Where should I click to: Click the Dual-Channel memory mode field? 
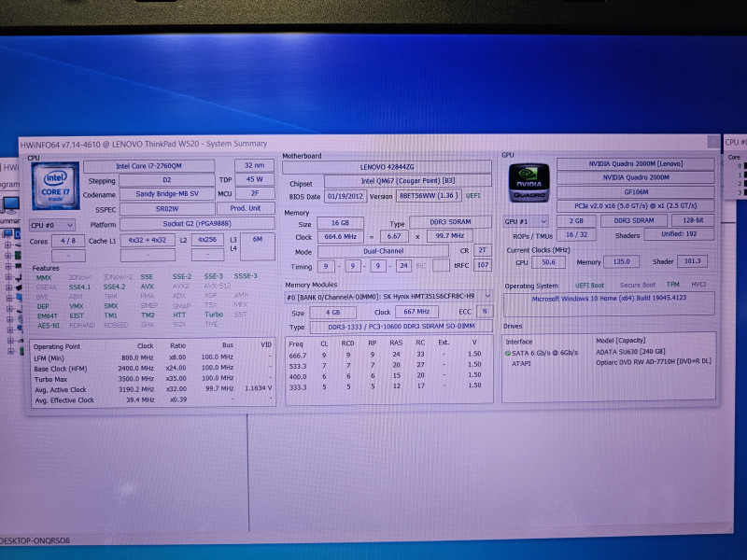(x=383, y=251)
